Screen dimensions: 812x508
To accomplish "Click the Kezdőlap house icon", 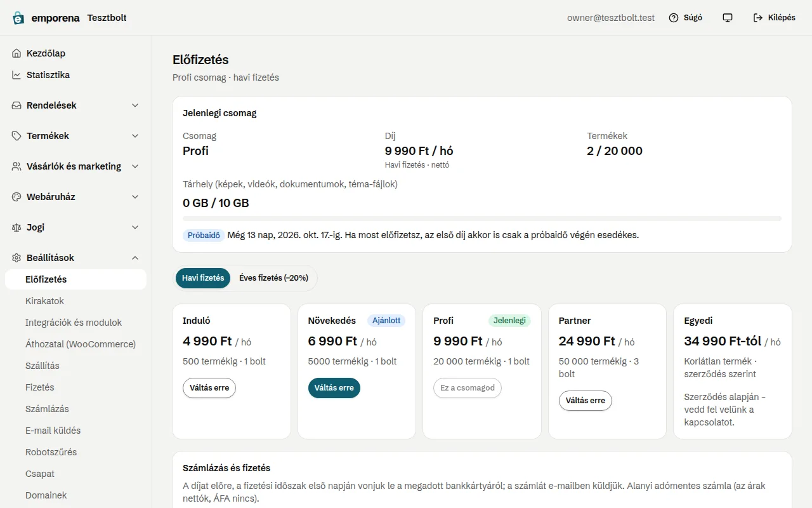I will click(x=16, y=53).
